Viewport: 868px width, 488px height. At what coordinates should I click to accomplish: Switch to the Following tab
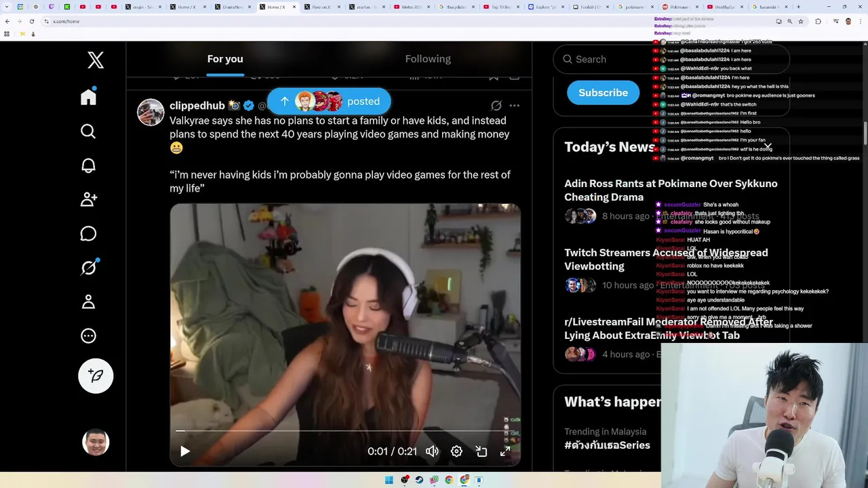(x=428, y=59)
